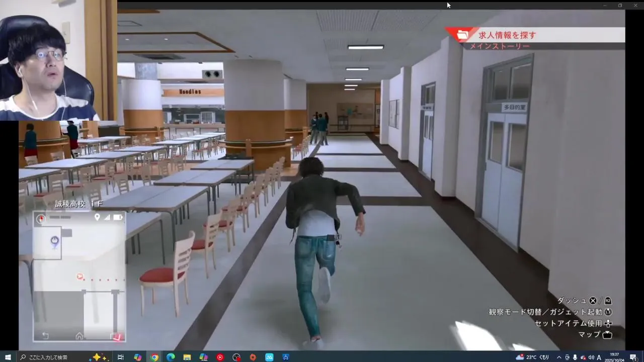
Task: Open the orange round taskbar app
Action: point(253,357)
